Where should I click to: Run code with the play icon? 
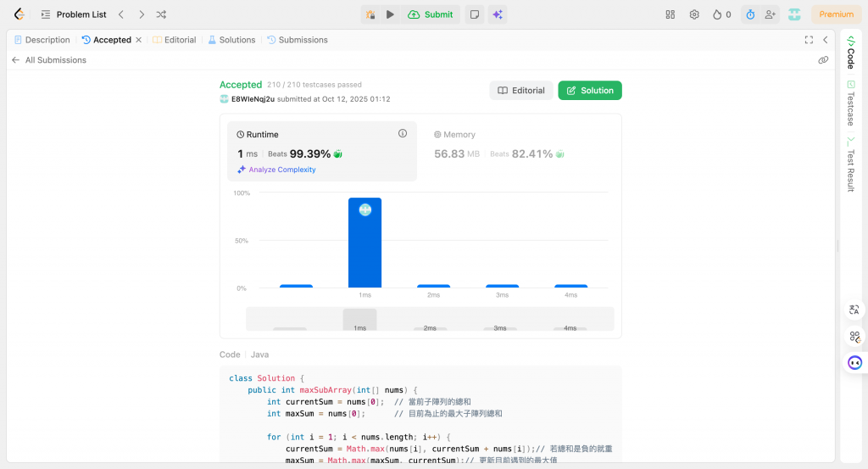(x=390, y=14)
